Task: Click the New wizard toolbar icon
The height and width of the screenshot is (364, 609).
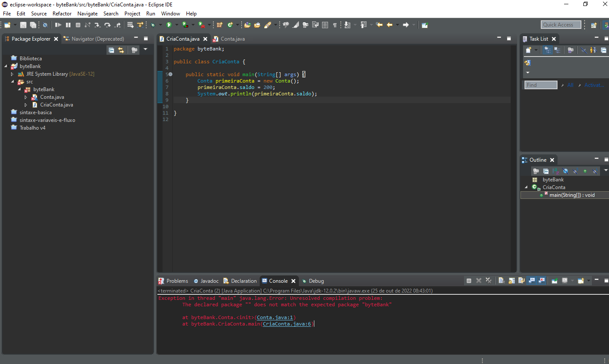Action: (x=7, y=25)
